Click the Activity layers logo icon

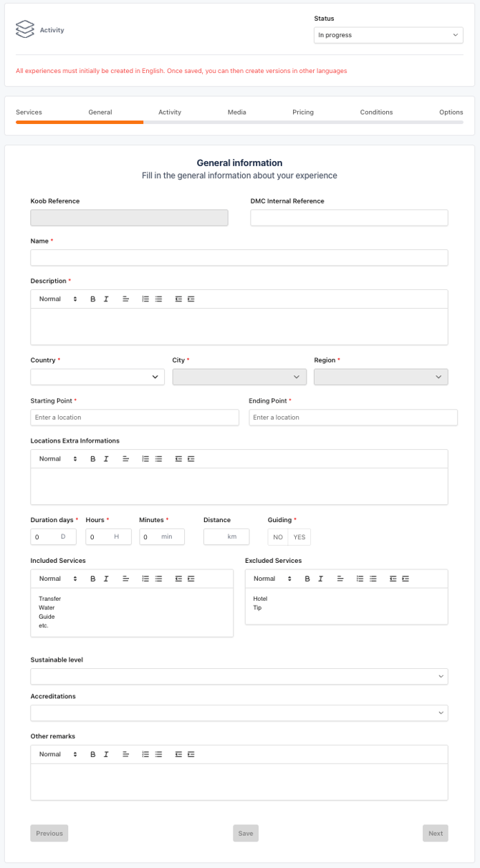(x=25, y=29)
